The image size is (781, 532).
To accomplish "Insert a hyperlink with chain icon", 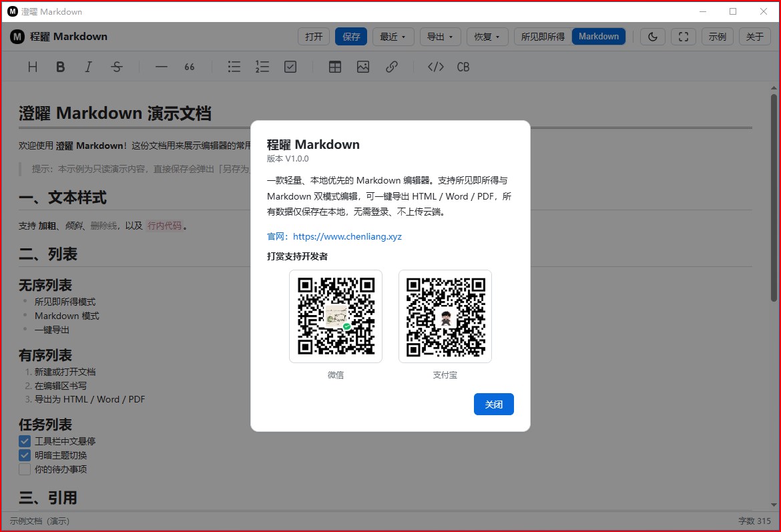I will pyautogui.click(x=391, y=67).
